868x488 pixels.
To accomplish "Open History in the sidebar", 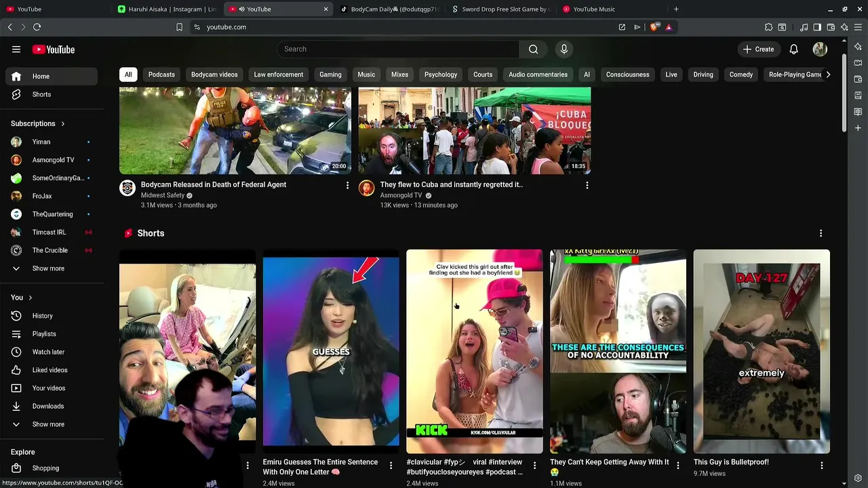I will 52,316.
